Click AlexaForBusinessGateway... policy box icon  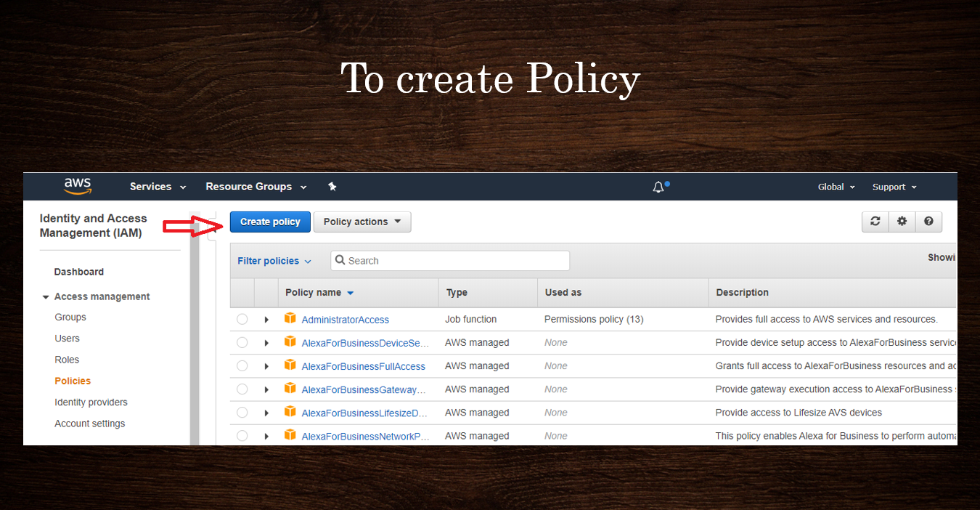290,388
